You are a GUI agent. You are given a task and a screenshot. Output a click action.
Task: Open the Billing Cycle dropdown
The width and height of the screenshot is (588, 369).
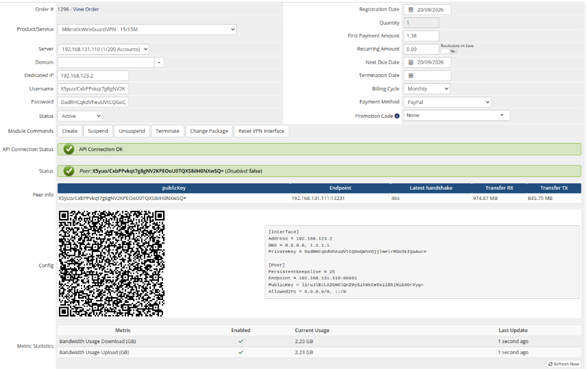point(427,89)
